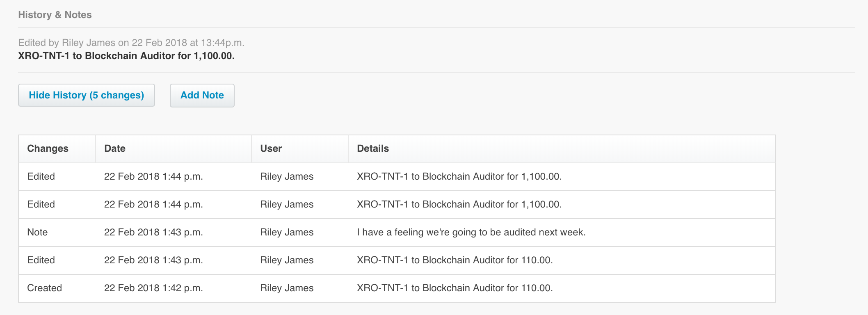
Task: Click the 22 Feb 2018 1:42 p.m. date cell
Action: pyautogui.click(x=153, y=288)
